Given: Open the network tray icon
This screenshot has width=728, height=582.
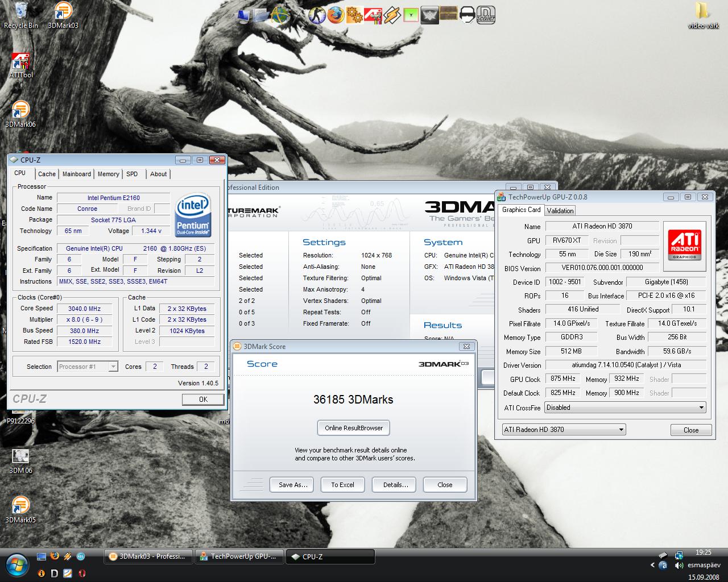Looking at the screenshot, I should coord(679,555).
